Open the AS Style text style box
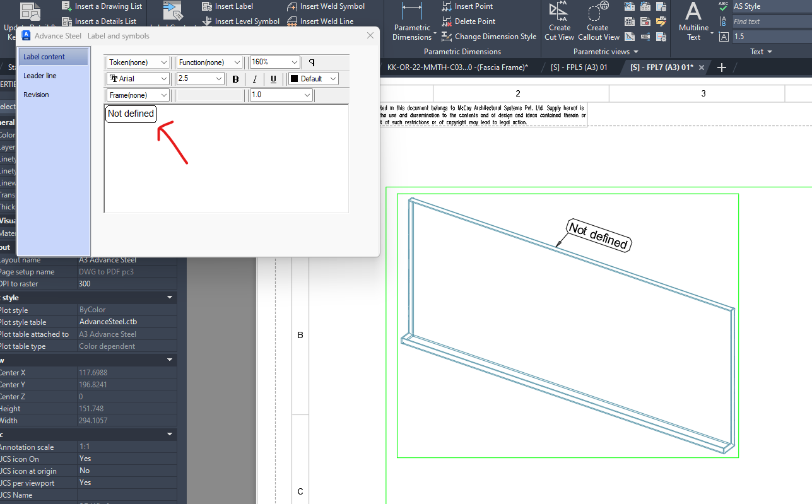 tap(771, 6)
